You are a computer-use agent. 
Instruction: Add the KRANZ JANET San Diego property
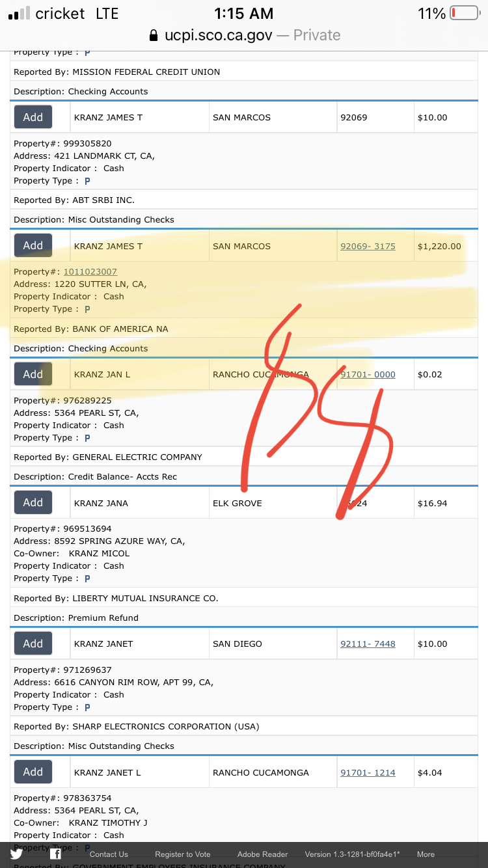click(x=33, y=644)
